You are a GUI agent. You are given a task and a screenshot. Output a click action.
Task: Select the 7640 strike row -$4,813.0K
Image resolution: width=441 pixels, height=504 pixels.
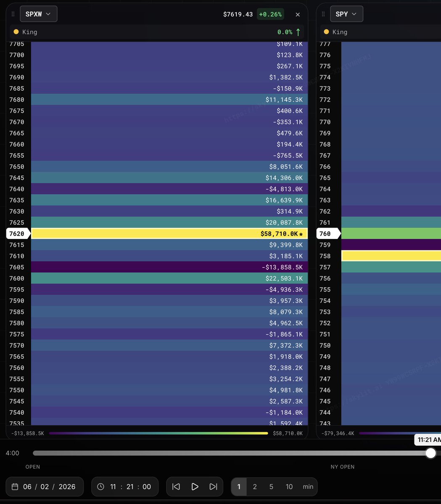coord(169,189)
